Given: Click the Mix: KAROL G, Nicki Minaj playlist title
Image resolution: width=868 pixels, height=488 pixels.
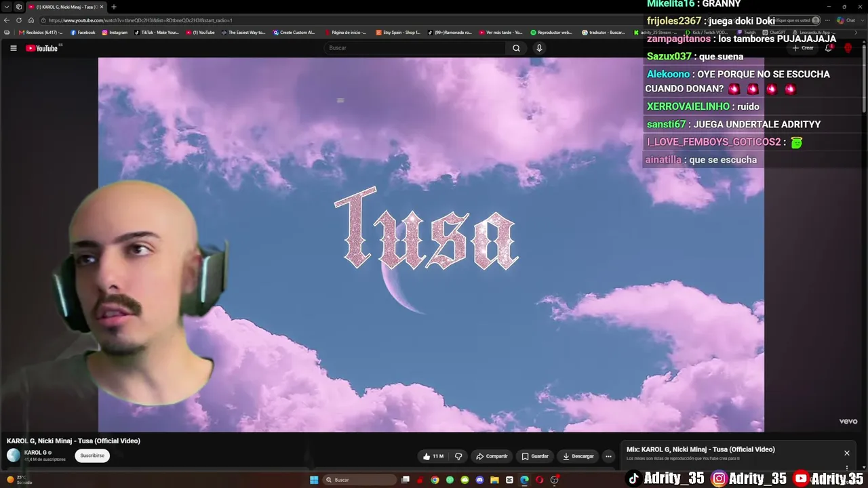Looking at the screenshot, I should (701, 449).
